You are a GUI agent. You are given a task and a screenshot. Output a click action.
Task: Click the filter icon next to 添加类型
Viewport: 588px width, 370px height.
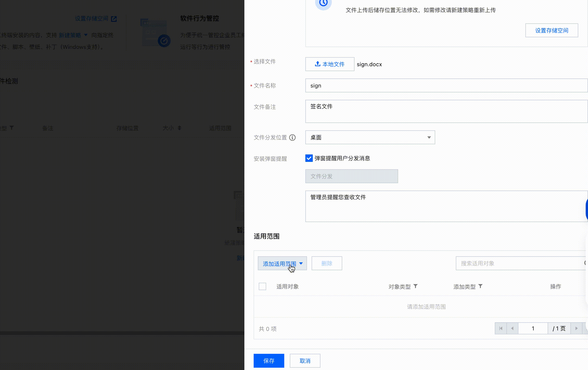point(480,286)
